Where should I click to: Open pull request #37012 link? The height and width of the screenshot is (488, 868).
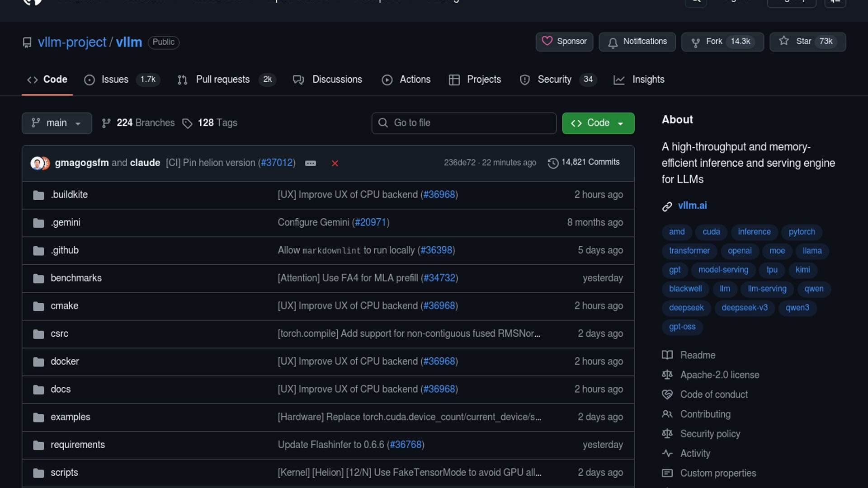click(x=277, y=163)
